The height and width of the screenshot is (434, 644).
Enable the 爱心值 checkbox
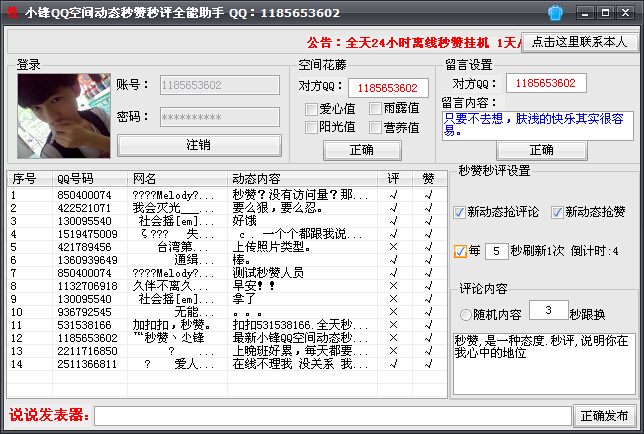(312, 108)
